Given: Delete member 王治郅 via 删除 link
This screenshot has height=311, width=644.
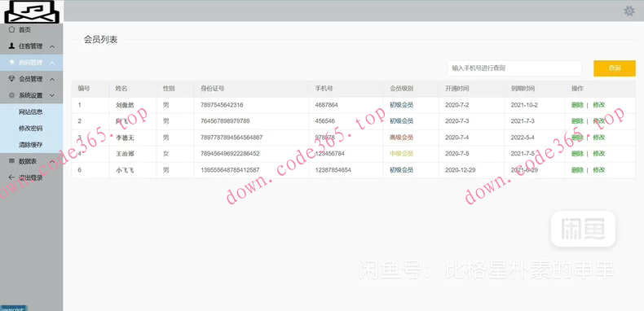Looking at the screenshot, I should (577, 153).
